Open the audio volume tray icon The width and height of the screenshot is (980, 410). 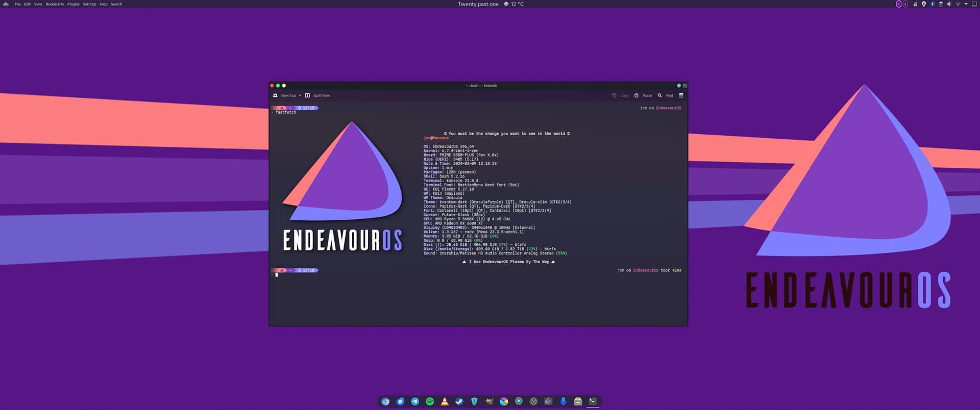pos(949,4)
